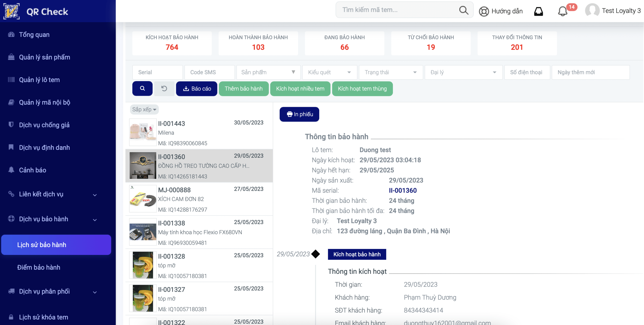
Task: Click the magnifier icon in top search bar
Action: [463, 10]
